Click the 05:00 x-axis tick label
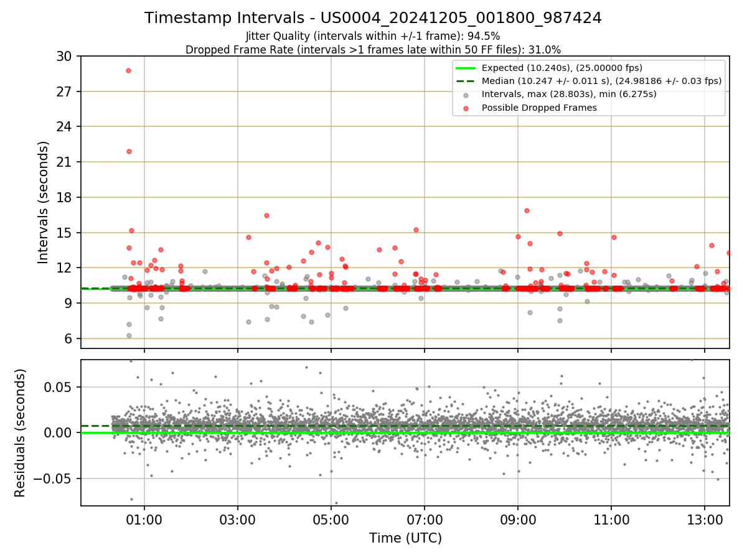The width and height of the screenshot is (747, 560). 331,520
